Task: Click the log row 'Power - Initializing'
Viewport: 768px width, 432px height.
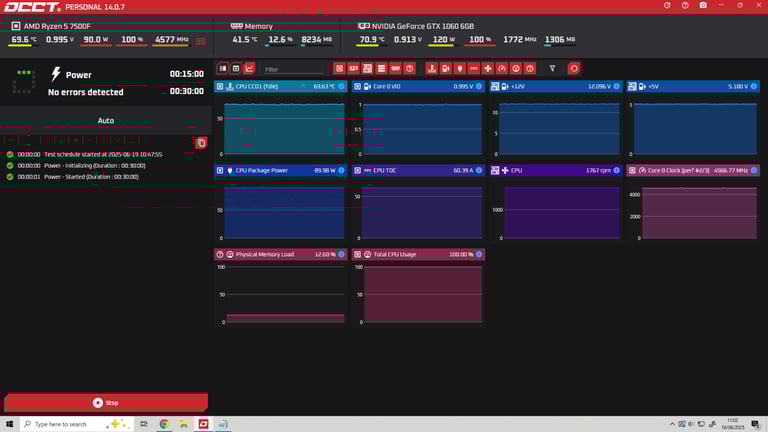Action: (x=76, y=166)
